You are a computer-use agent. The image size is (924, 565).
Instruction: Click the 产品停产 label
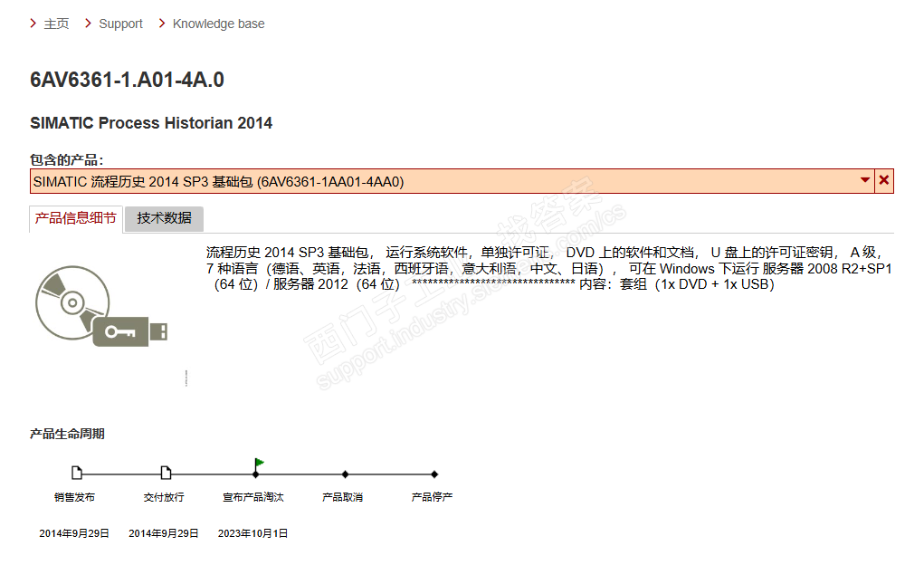pos(432,497)
